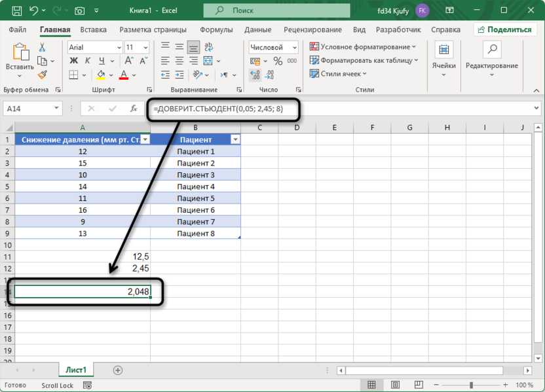Open the Arial font name dropdown
This screenshot has width=545, height=392.
click(x=119, y=48)
